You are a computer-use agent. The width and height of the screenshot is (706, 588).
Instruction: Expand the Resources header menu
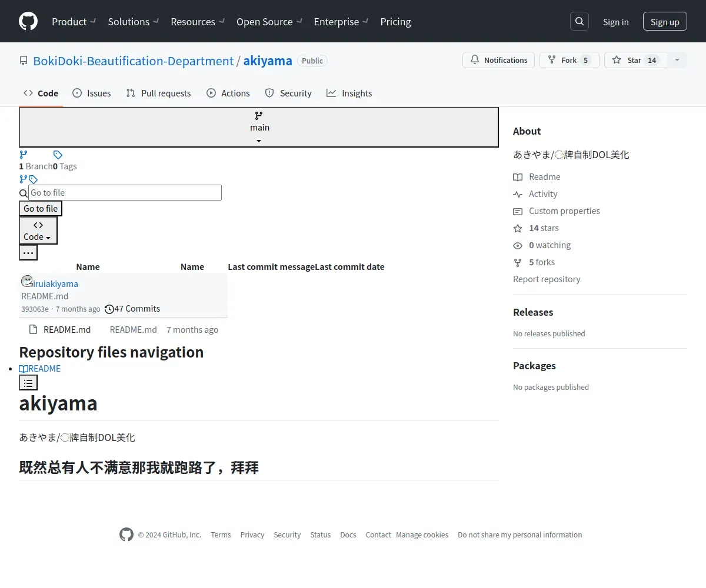[198, 22]
